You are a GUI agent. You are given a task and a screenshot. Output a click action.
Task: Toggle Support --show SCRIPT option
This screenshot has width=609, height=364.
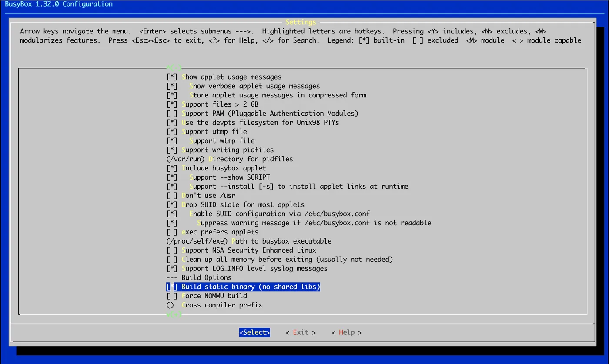click(218, 177)
